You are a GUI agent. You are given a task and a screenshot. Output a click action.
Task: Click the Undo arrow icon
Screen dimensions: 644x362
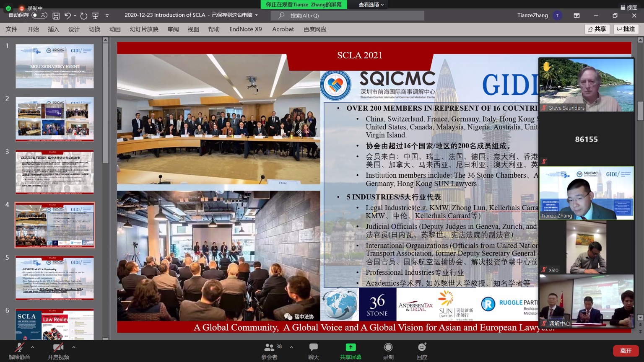click(68, 16)
